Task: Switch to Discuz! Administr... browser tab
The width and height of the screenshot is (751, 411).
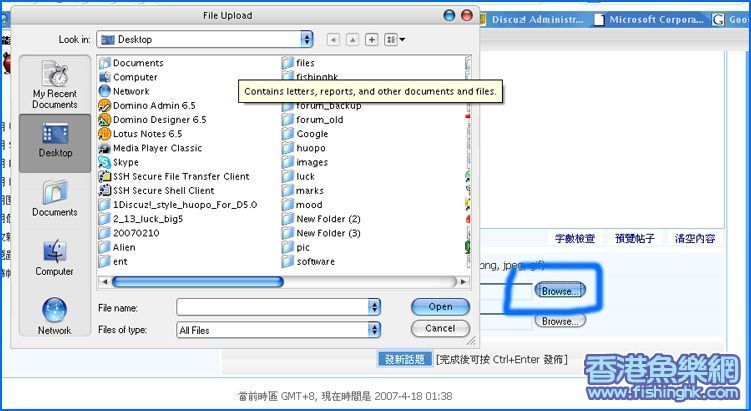Action: [532, 20]
